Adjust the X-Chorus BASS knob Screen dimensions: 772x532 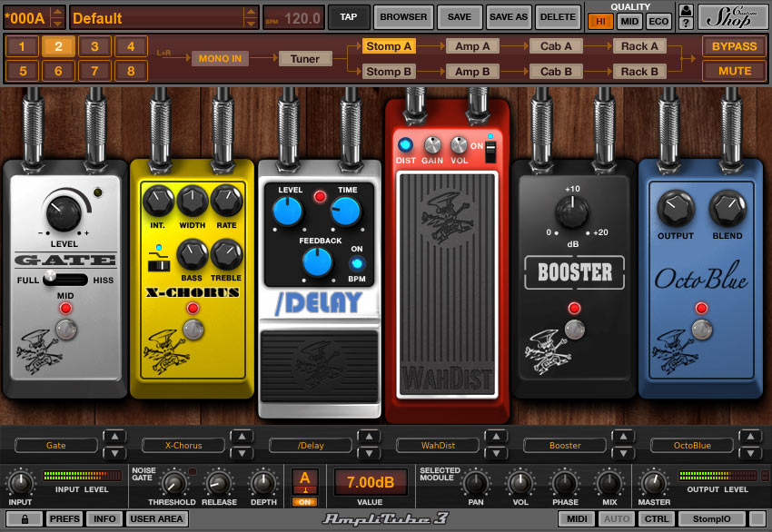tap(192, 254)
